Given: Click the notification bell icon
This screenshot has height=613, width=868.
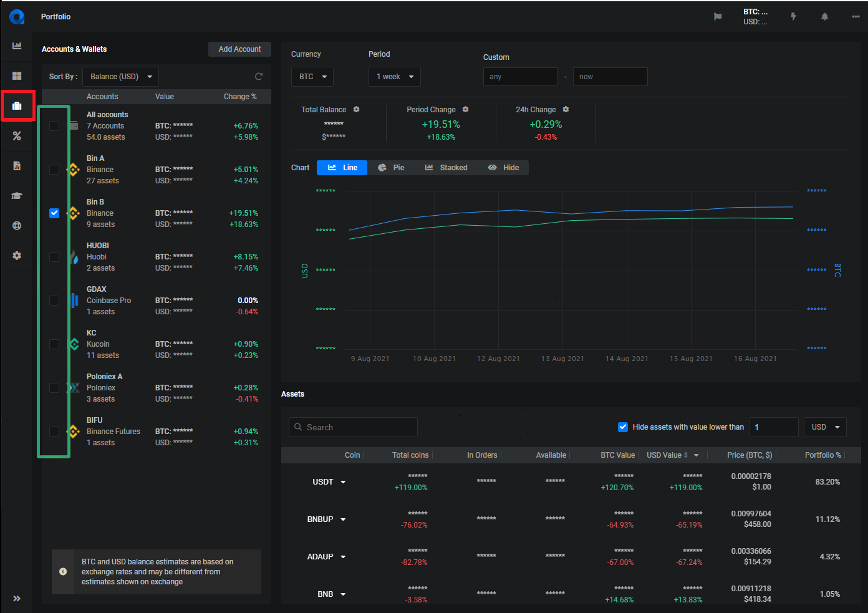Looking at the screenshot, I should tap(824, 17).
